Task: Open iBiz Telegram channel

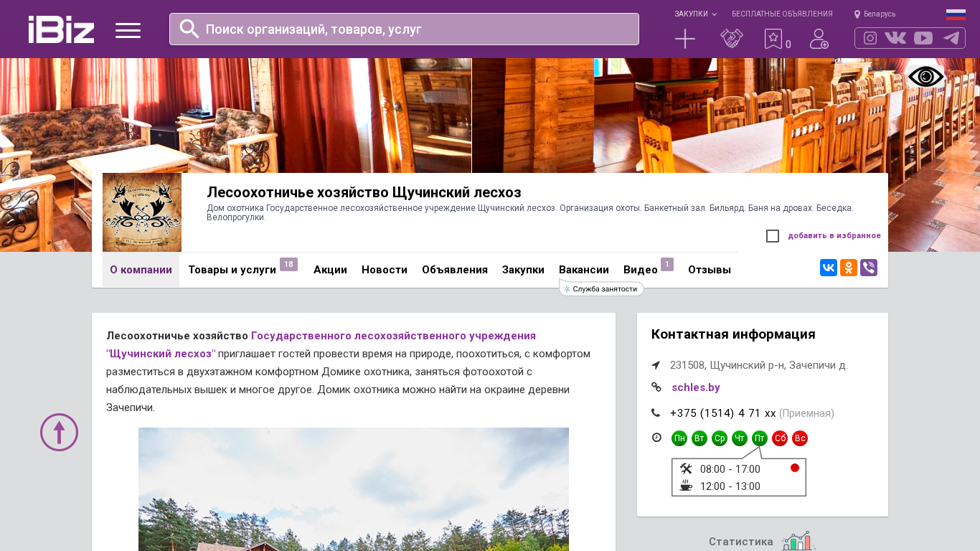Action: [x=951, y=38]
